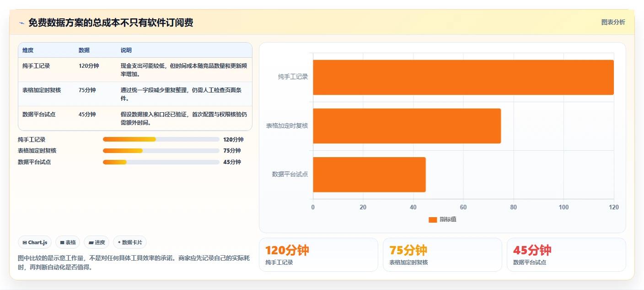
Task: Click the orange 指标值 legend swatch
Action: point(433,219)
